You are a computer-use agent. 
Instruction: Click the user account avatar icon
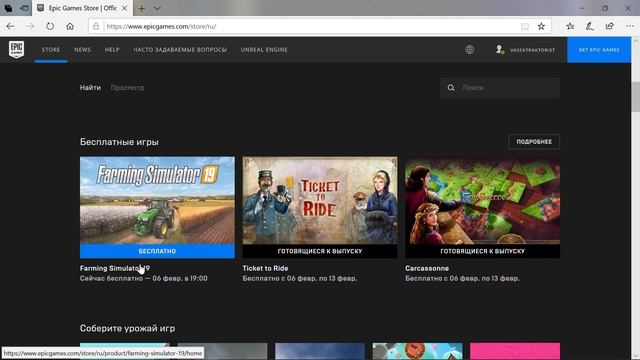499,50
